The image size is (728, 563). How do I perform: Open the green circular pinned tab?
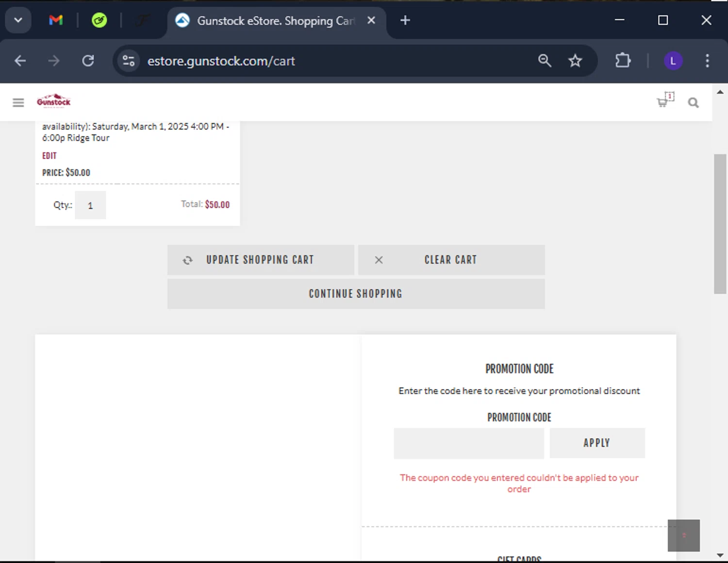[99, 20]
